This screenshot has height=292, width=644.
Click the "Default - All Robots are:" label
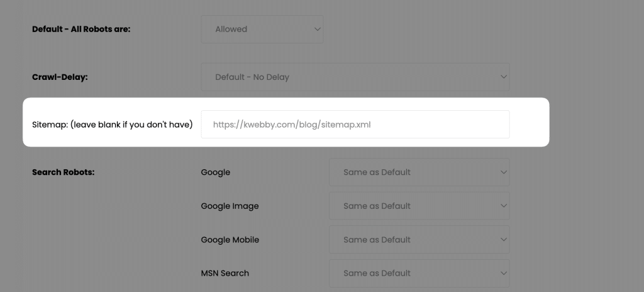[81, 29]
